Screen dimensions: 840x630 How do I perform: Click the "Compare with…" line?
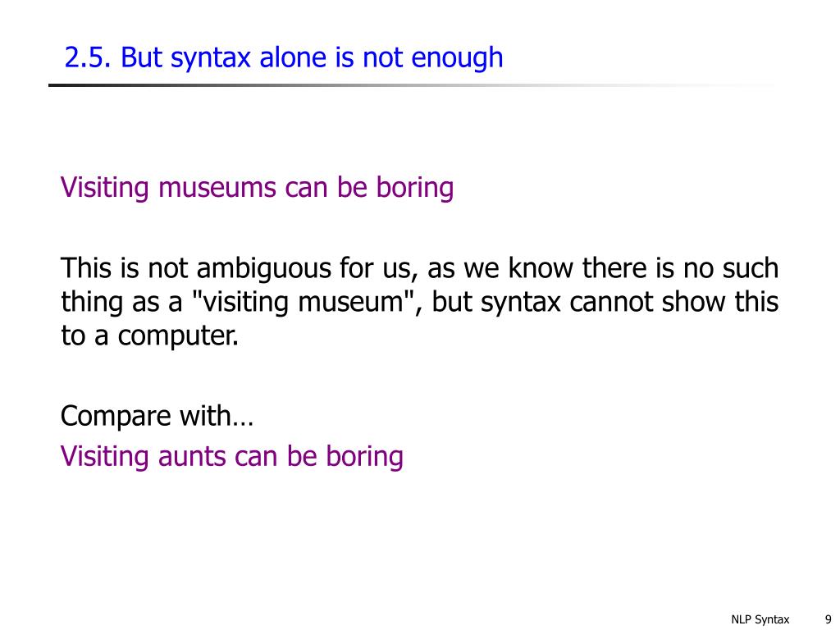(x=157, y=416)
